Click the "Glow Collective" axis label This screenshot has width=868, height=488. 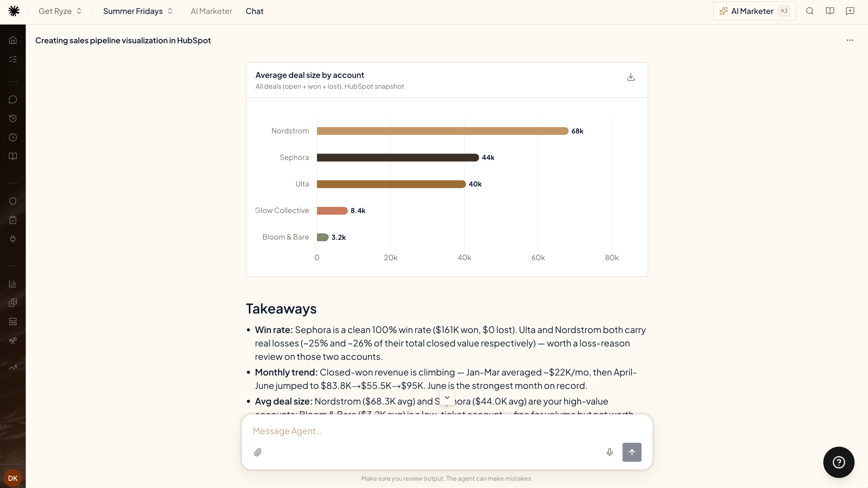(x=282, y=210)
